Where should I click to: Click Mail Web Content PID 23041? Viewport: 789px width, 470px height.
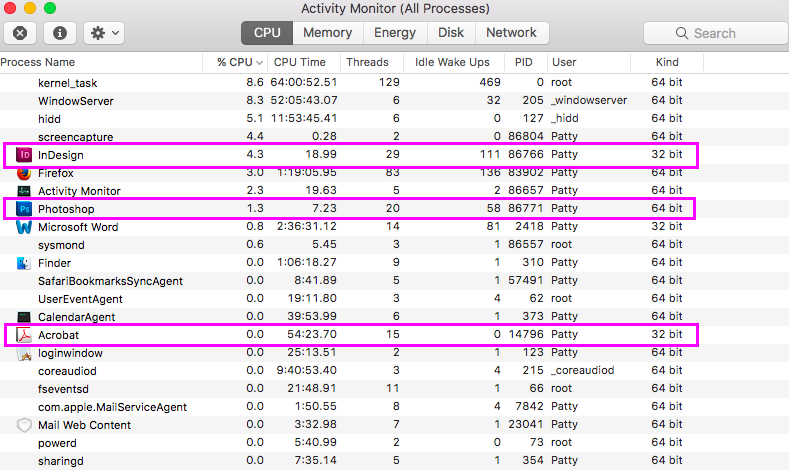525,424
